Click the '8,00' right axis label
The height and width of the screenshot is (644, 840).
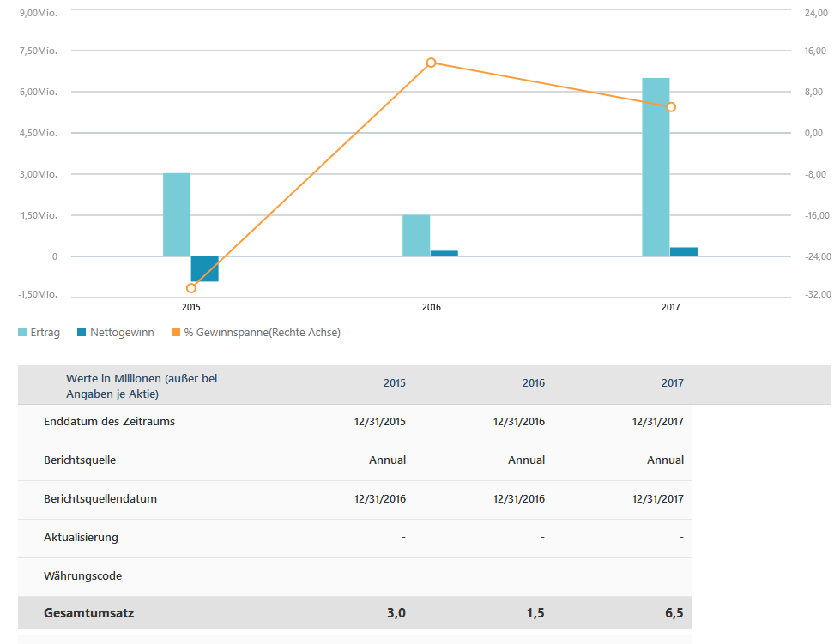(813, 92)
